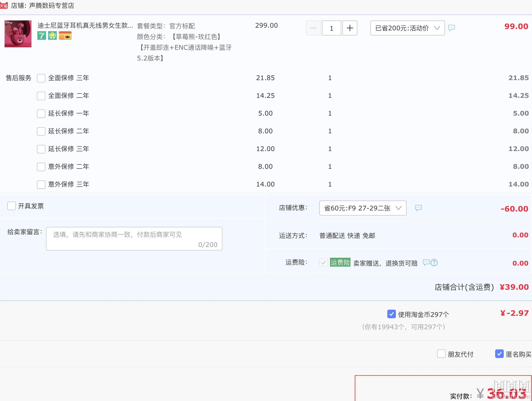532x401 pixels.
Task: Click the green 7-day return service icon
Action: pyautogui.click(x=41, y=36)
